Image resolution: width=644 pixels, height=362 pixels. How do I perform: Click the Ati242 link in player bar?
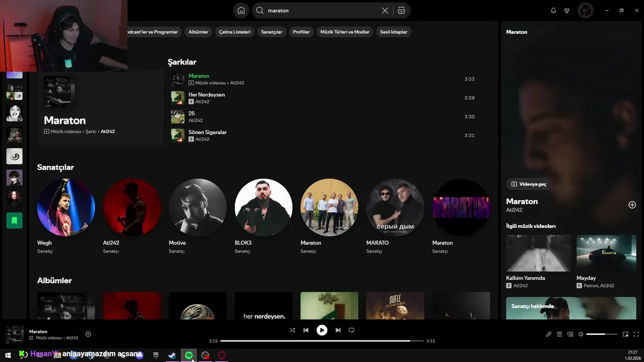pos(72,338)
